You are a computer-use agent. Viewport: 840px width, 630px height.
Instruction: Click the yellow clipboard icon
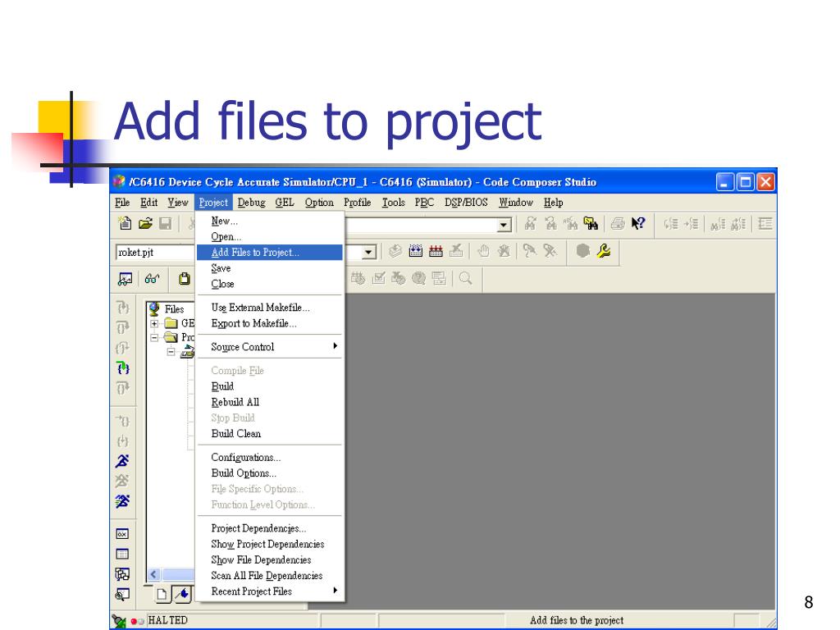[185, 279]
